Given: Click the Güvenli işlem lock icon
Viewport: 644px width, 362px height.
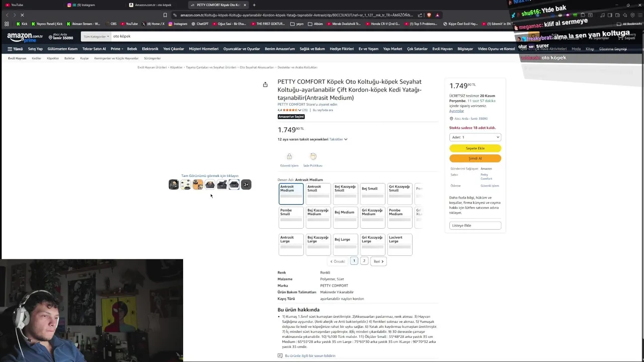Looking at the screenshot, I should click(289, 157).
